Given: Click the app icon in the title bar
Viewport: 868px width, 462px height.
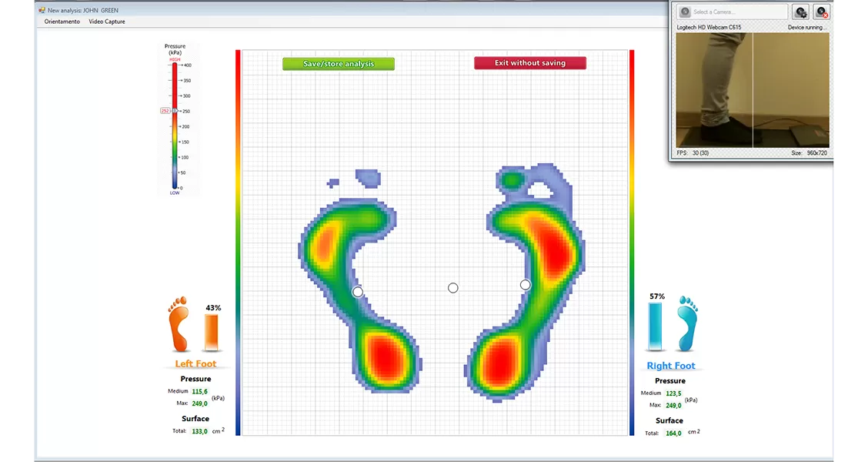Looking at the screenshot, I should coord(42,10).
